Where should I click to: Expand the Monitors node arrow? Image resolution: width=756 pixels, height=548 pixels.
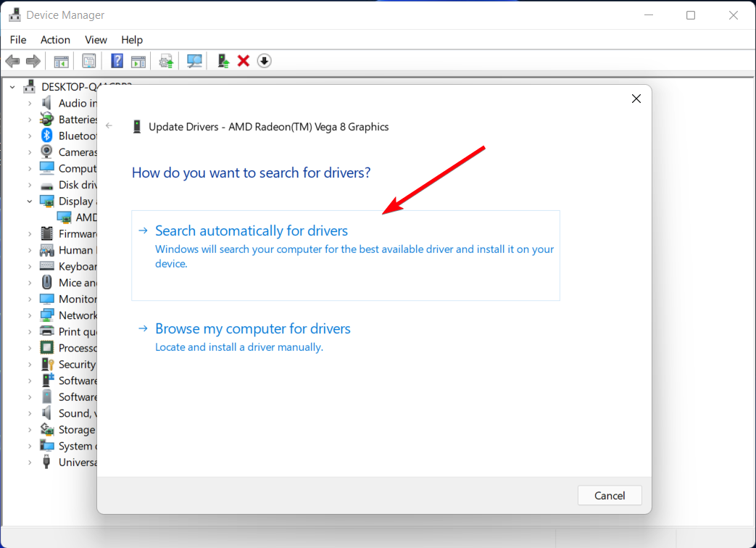30,299
